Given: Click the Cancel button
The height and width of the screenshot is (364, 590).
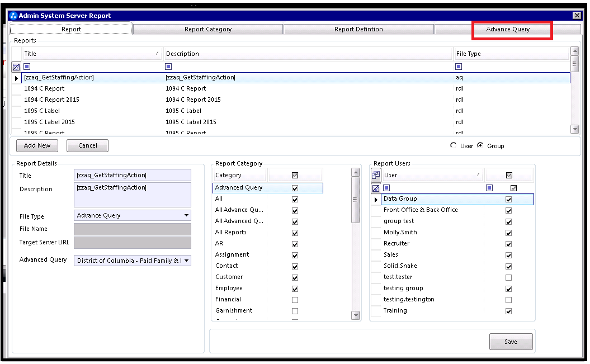Looking at the screenshot, I should click(x=87, y=145).
